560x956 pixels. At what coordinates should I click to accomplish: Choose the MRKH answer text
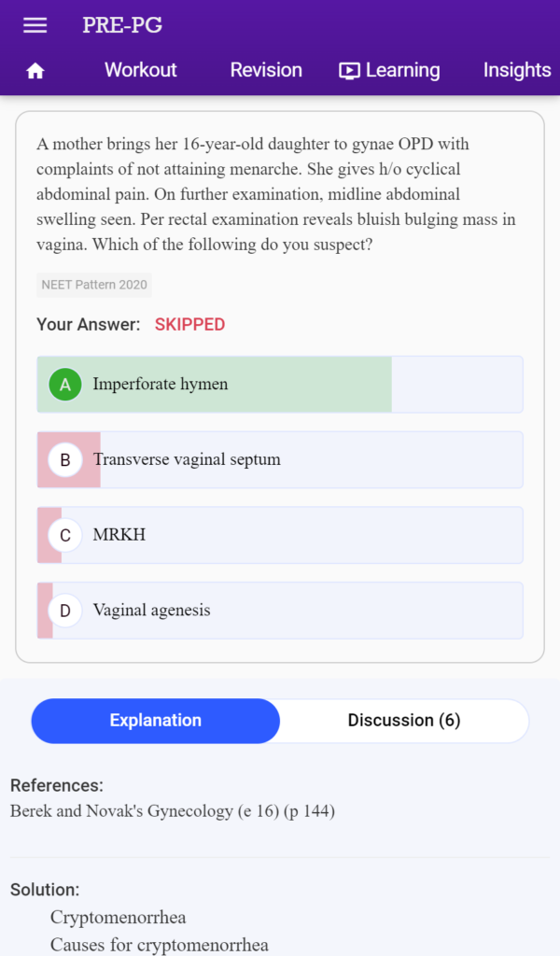[x=119, y=535]
